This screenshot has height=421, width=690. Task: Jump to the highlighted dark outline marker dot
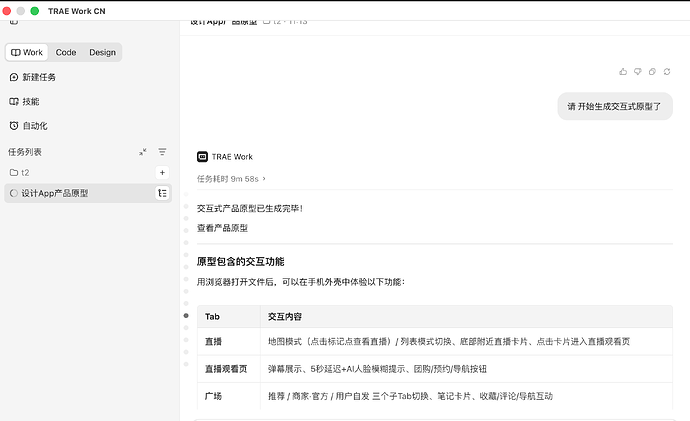(x=186, y=315)
